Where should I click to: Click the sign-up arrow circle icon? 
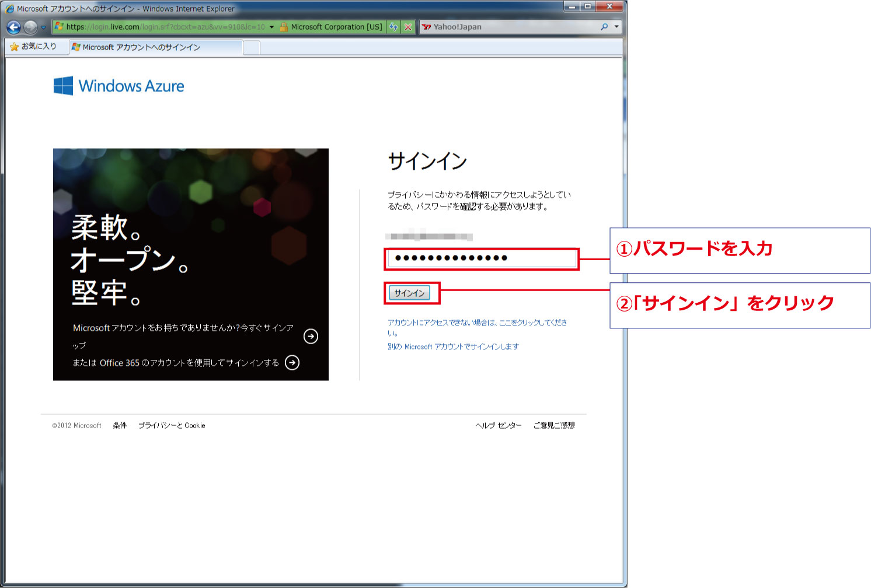point(311,336)
